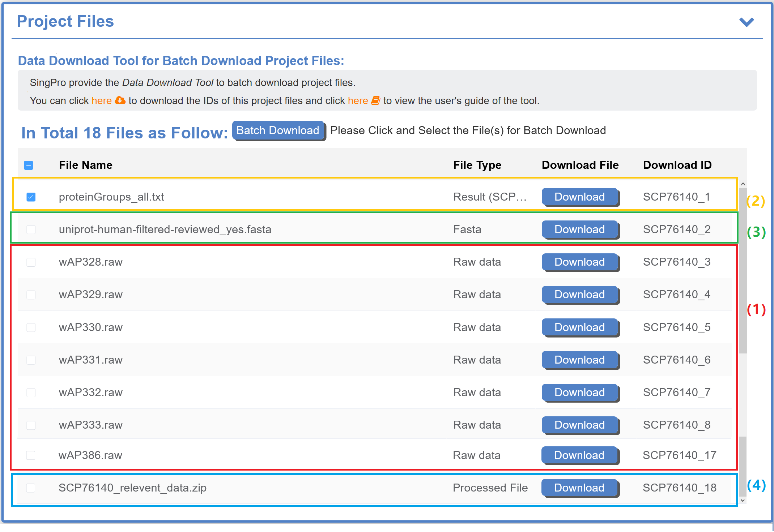The image size is (774, 532).
Task: Click the file list scrollbar thumb
Action: pos(743,271)
